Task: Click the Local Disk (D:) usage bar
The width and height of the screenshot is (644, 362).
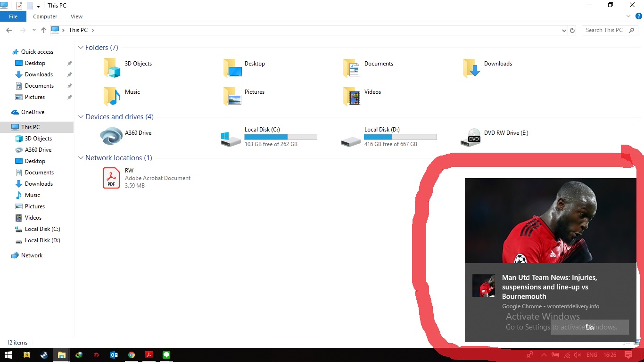Action: [400, 137]
